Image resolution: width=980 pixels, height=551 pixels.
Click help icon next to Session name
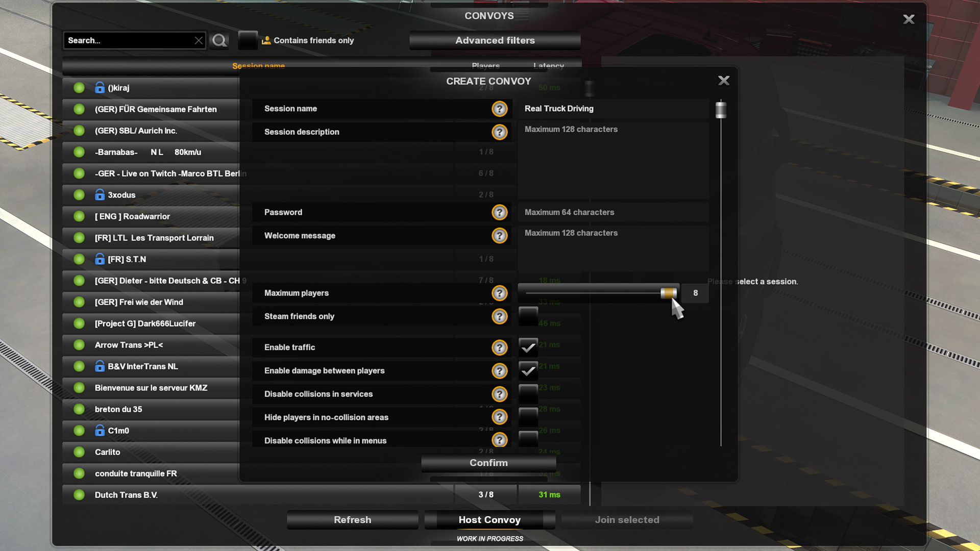(499, 109)
